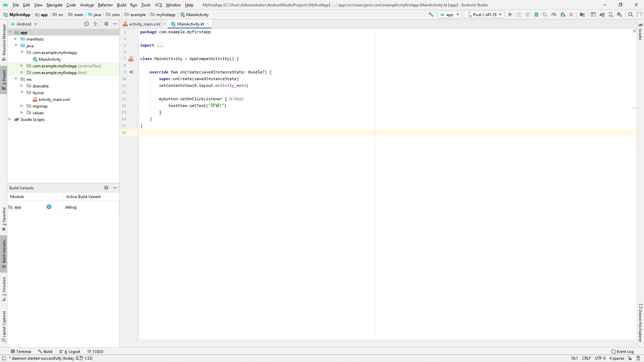644x362 pixels.
Task: Select debug active build variant cell
Action: tap(71, 207)
